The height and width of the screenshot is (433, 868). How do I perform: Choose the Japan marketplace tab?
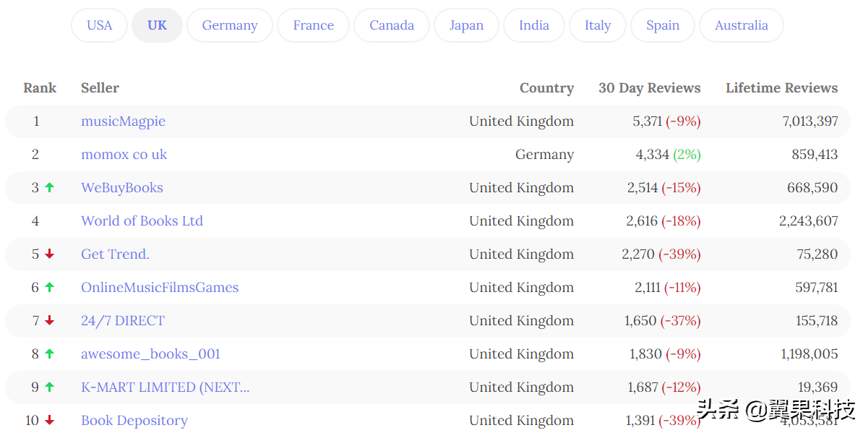click(x=466, y=25)
